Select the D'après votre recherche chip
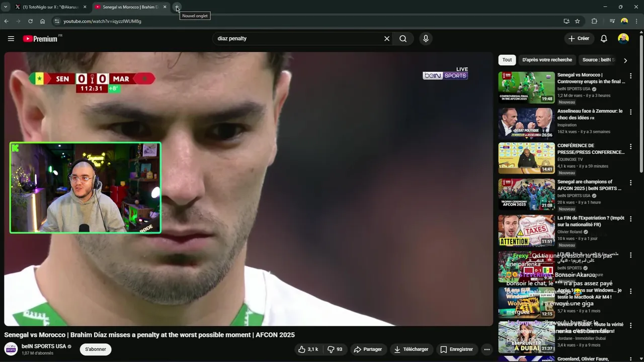 547,60
